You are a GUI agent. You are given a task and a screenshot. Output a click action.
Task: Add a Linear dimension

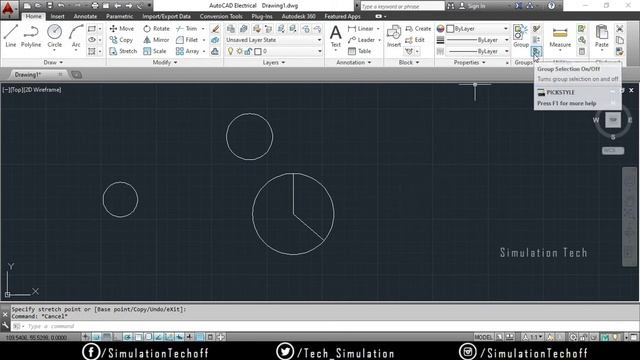pyautogui.click(x=361, y=29)
